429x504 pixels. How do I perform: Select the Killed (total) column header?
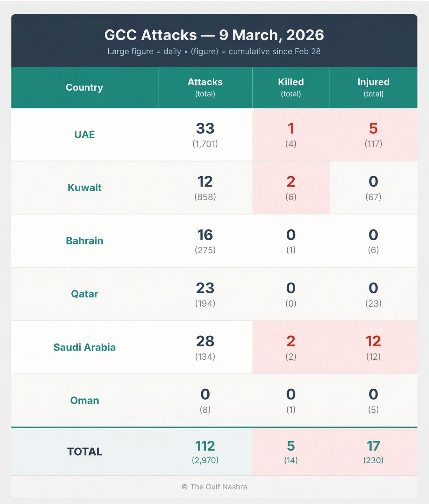[291, 87]
